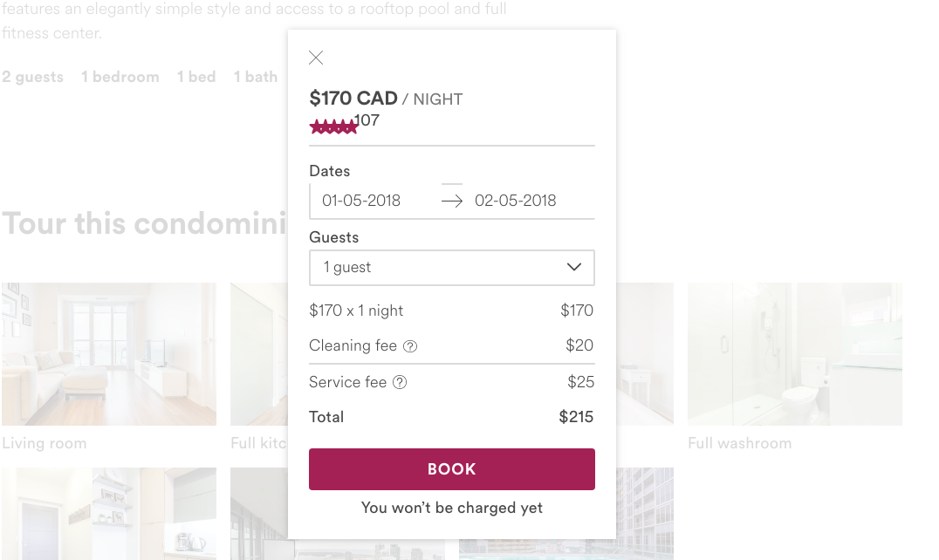Select the check-in date 01-05-2018 field

pyautogui.click(x=361, y=201)
